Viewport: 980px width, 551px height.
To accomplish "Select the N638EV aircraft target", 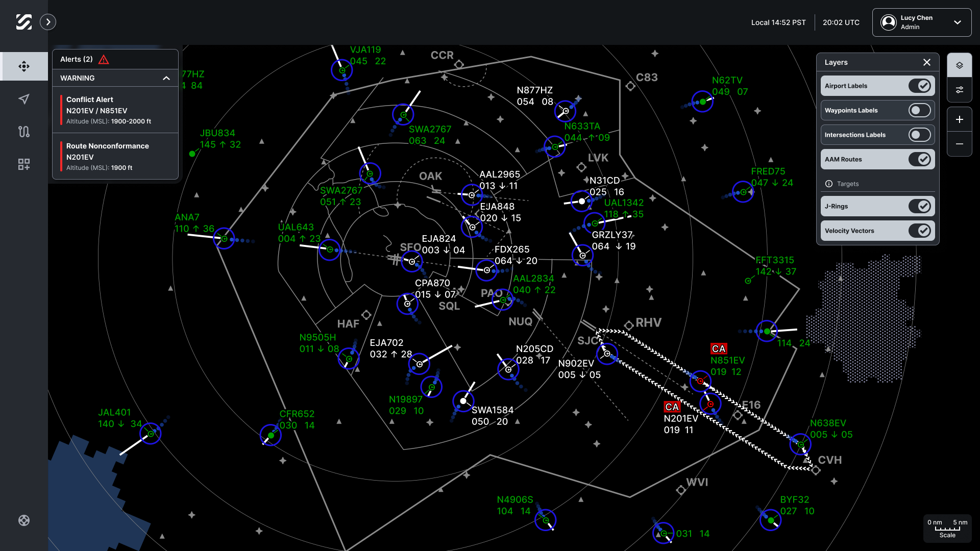I will pyautogui.click(x=800, y=444).
